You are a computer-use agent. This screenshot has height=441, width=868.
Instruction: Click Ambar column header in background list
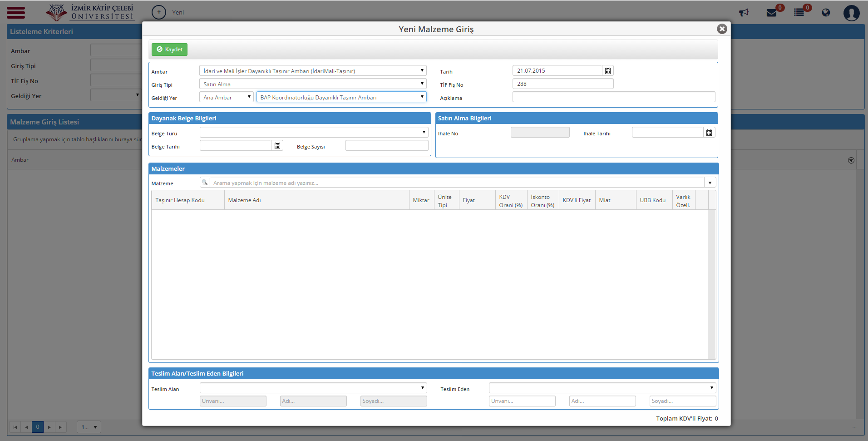tap(20, 160)
